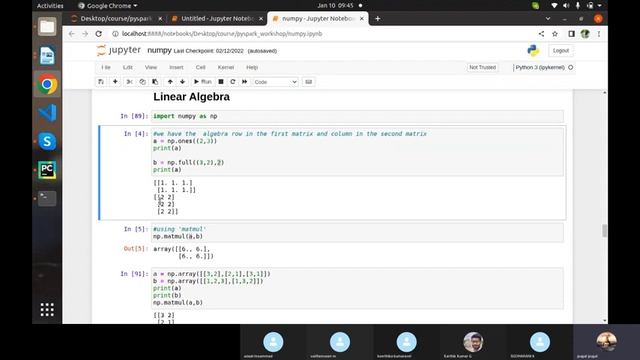This screenshot has width=640, height=360.
Task: Open Chrome three-dot menu
Action: coord(599,34)
